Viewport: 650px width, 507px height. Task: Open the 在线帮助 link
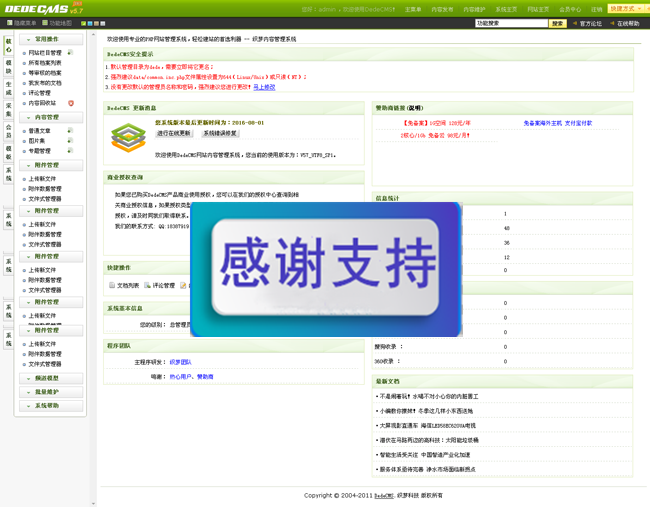628,24
